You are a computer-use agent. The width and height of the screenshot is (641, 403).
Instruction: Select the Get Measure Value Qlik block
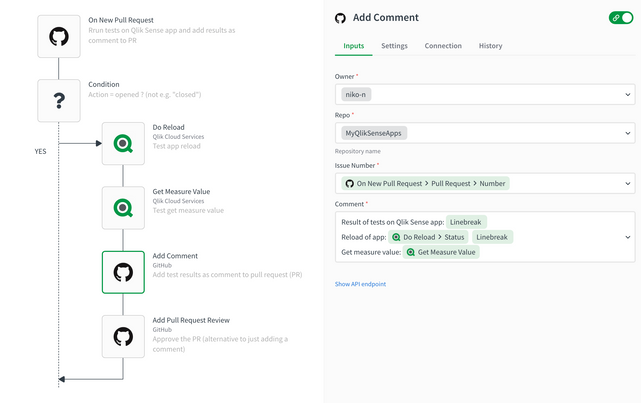[123, 208]
